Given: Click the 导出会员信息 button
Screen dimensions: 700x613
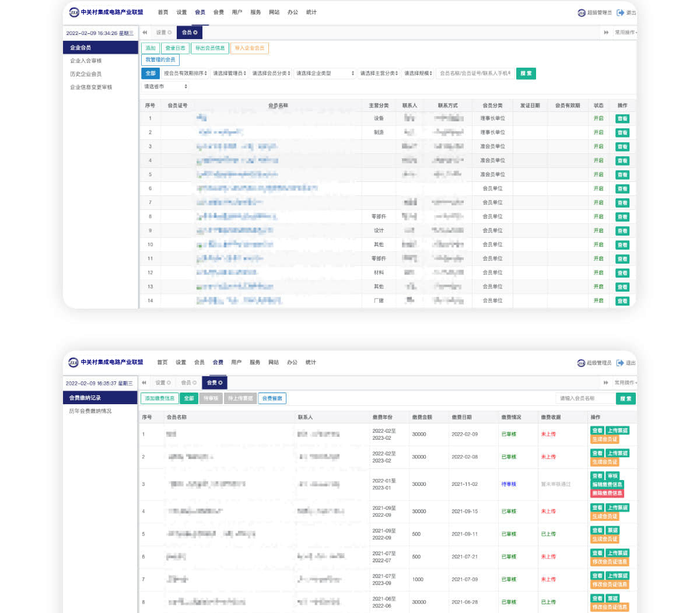Looking at the screenshot, I should point(209,48).
